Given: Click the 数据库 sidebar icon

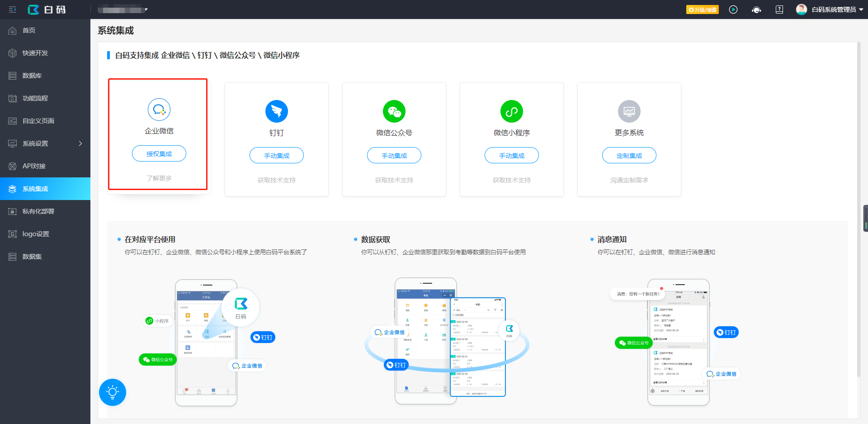Looking at the screenshot, I should click(x=13, y=76).
